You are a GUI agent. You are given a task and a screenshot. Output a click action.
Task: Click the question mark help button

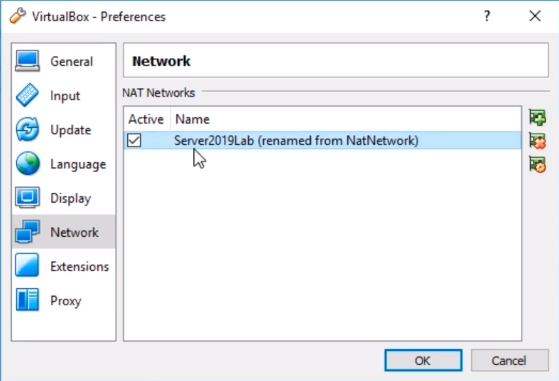pyautogui.click(x=487, y=16)
